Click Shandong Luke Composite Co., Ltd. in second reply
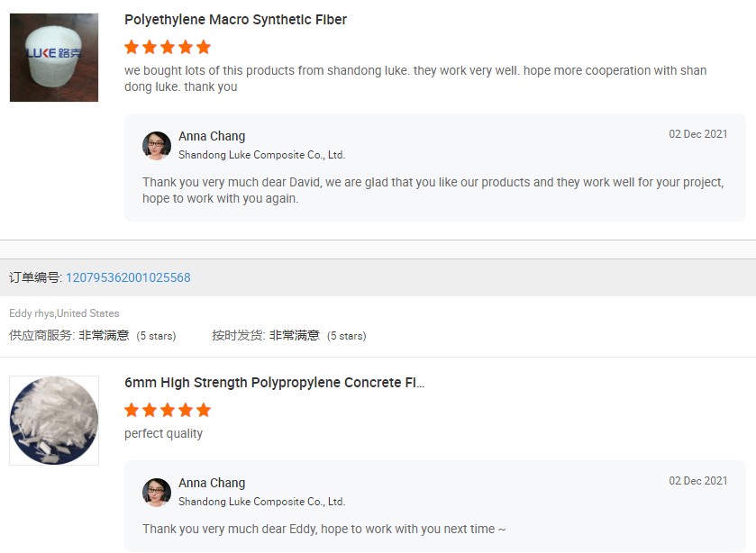Image resolution: width=756 pixels, height=553 pixels. [261, 502]
